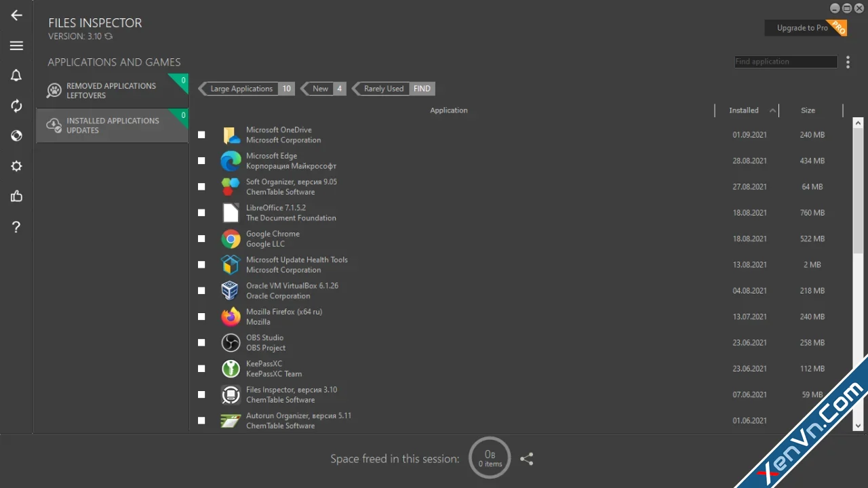Click the globe icon in sidebar
The height and width of the screenshot is (488, 868).
(16, 136)
